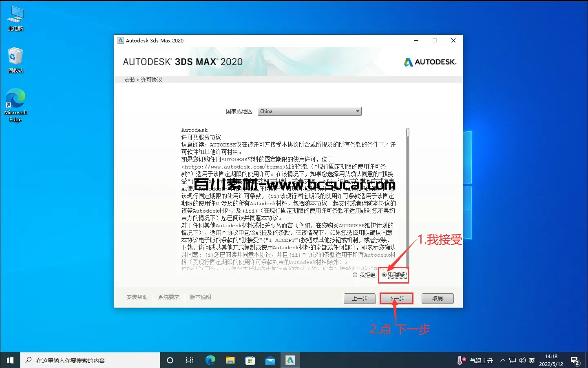Open the 回收站 recycle bin icon

pyautogui.click(x=15, y=59)
